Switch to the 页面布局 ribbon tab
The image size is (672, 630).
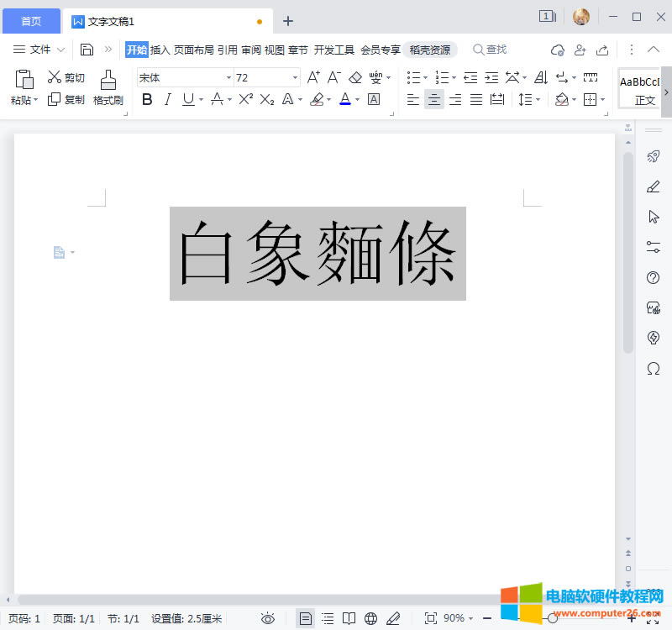[x=193, y=50]
